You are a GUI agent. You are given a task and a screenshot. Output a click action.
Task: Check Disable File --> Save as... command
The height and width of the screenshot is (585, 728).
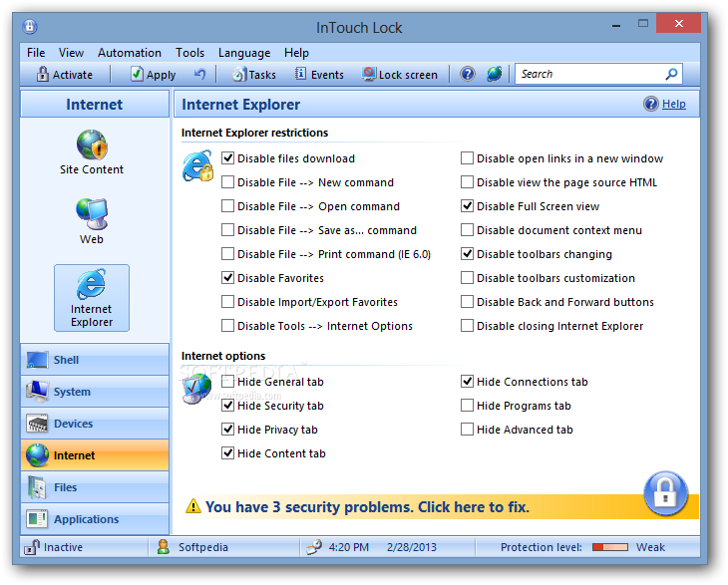(227, 230)
